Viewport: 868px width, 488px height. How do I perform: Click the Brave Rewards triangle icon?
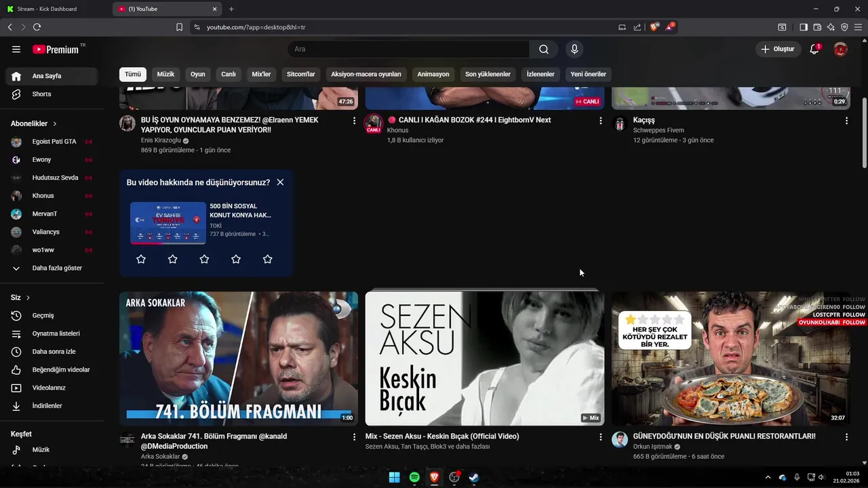click(x=670, y=27)
